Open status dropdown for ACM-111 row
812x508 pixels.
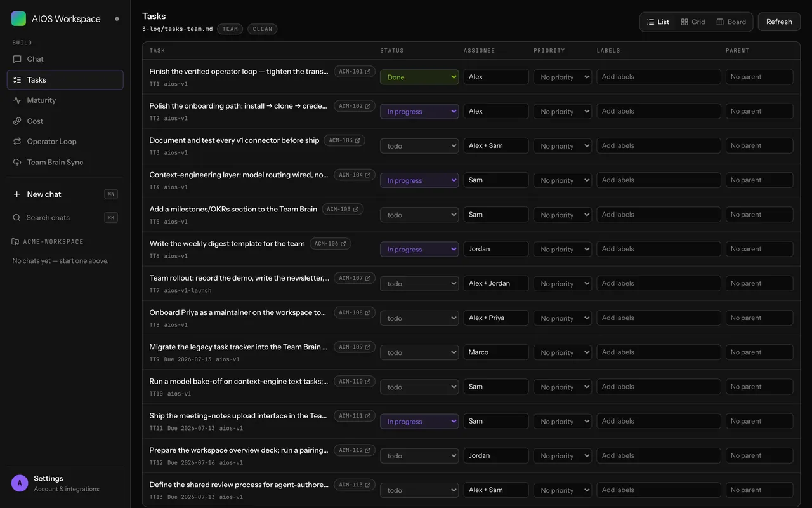coord(419,421)
